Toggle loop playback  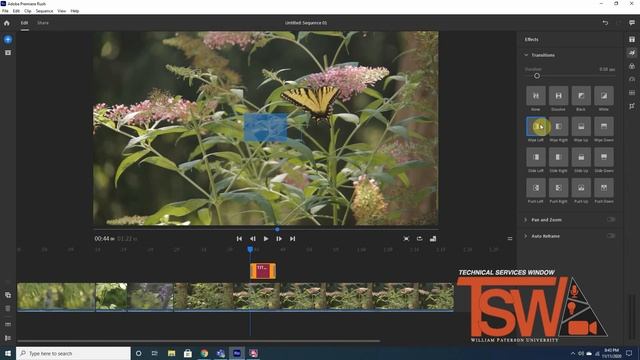(x=420, y=239)
